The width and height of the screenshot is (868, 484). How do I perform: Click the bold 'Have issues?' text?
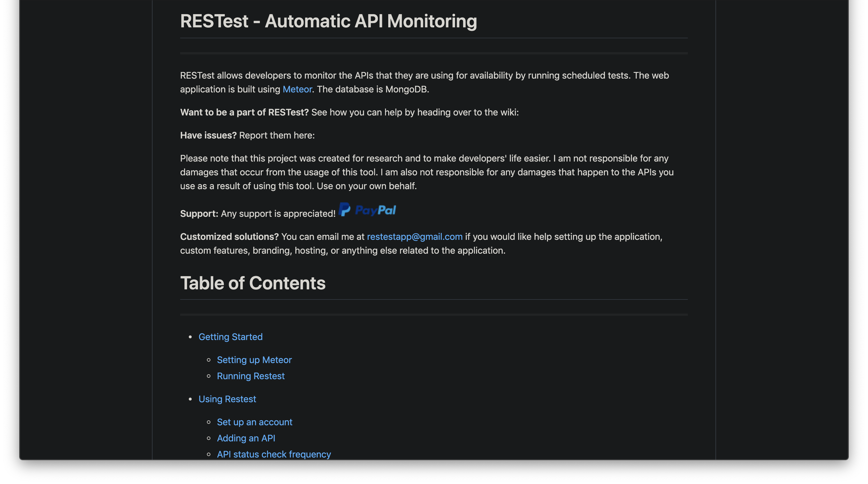(x=208, y=136)
